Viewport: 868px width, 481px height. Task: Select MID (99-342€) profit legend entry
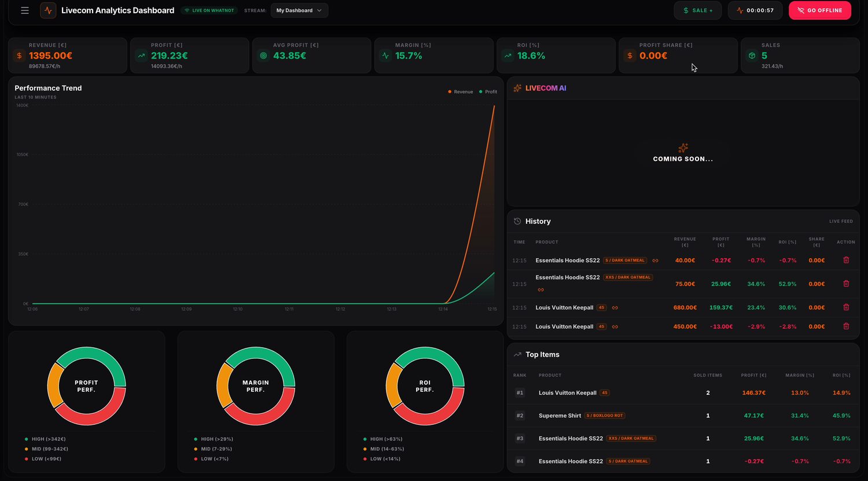pyautogui.click(x=46, y=449)
